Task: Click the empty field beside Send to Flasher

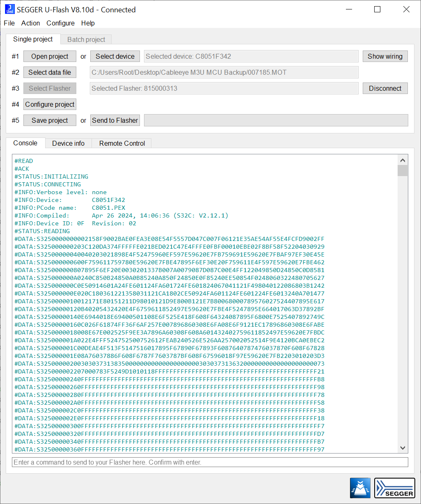Action: 276,120
